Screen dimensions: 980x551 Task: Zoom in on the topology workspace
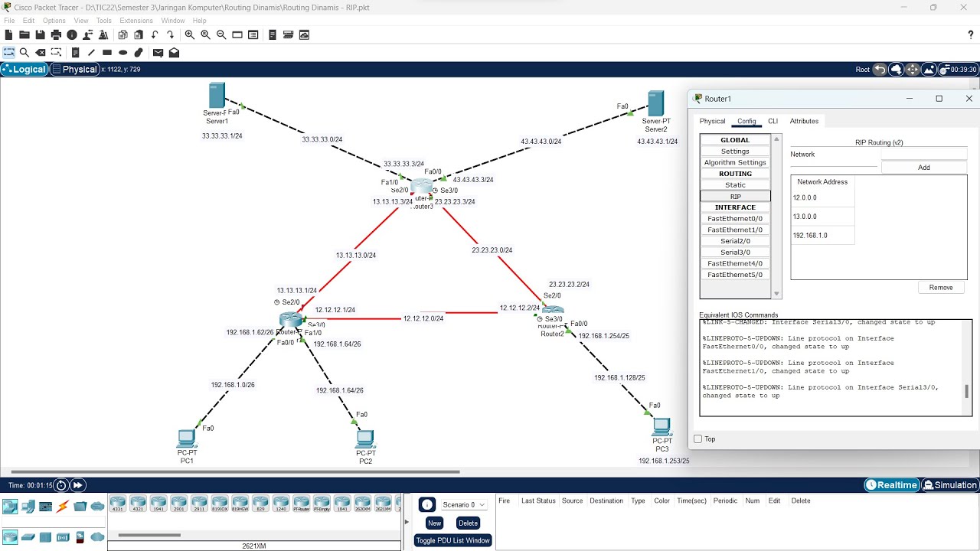(x=189, y=34)
